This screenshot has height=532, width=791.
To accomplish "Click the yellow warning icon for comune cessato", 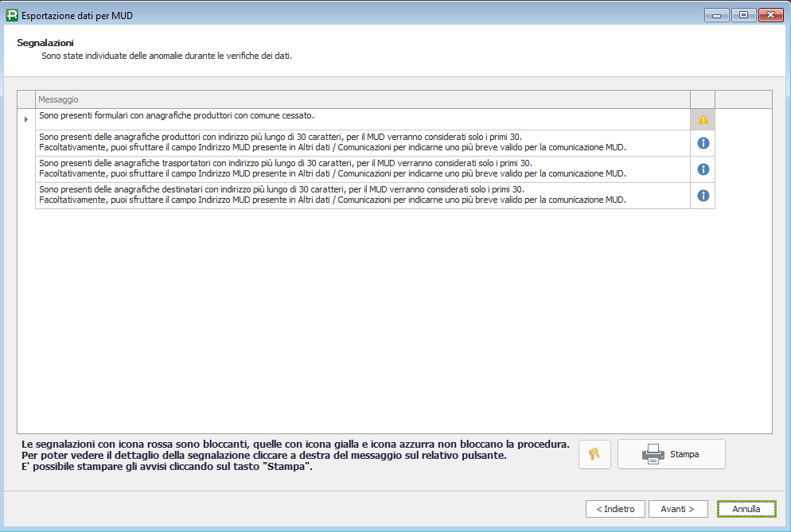I will coord(703,119).
